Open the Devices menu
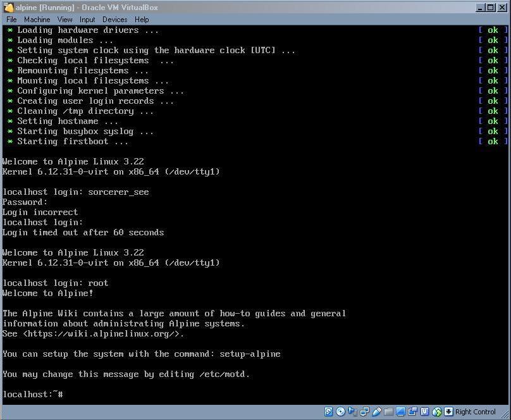The image size is (511, 420). pyautogui.click(x=114, y=20)
